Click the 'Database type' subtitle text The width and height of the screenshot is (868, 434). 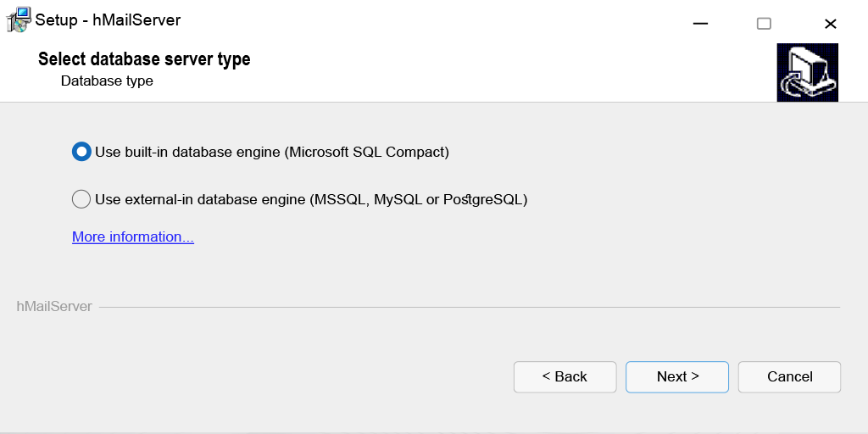pos(107,81)
